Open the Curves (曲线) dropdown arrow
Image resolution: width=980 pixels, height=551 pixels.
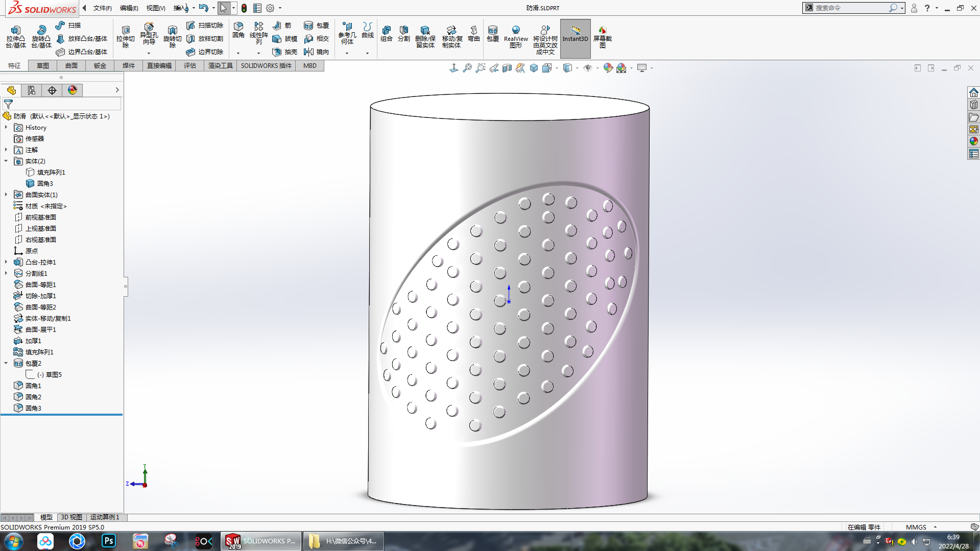367,53
